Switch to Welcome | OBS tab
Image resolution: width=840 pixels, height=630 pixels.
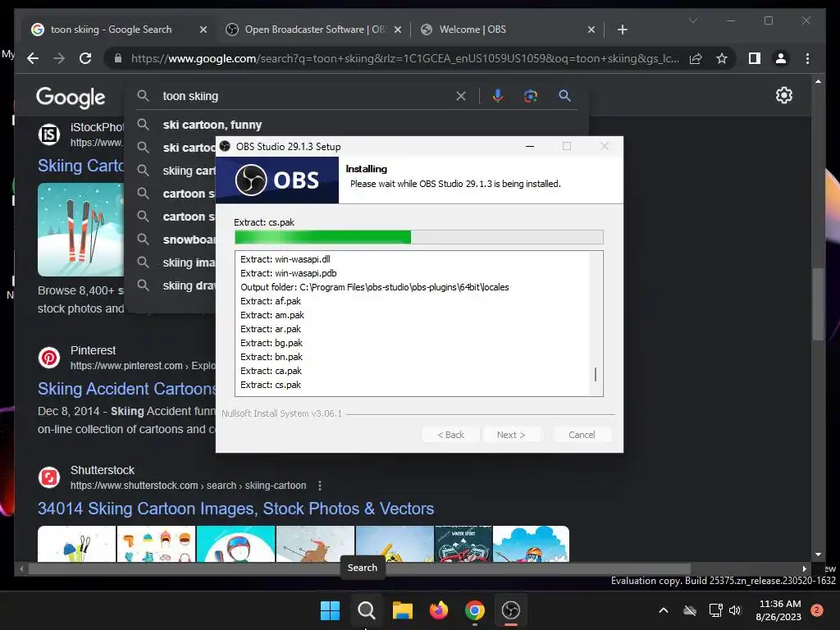point(508,30)
